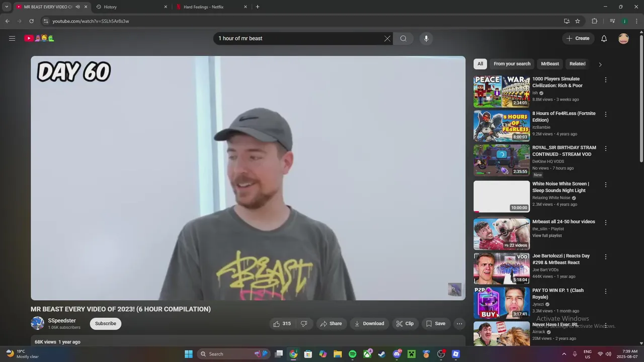This screenshot has height=362, width=644.
Task: Open Discord from the taskbar
Action: (x=397, y=354)
